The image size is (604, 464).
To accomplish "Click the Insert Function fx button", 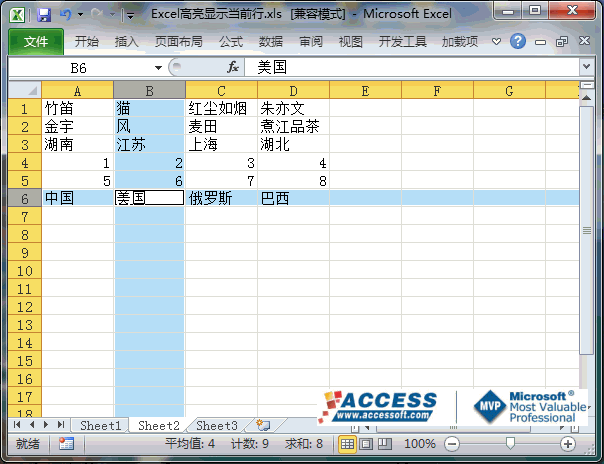I will (x=233, y=67).
